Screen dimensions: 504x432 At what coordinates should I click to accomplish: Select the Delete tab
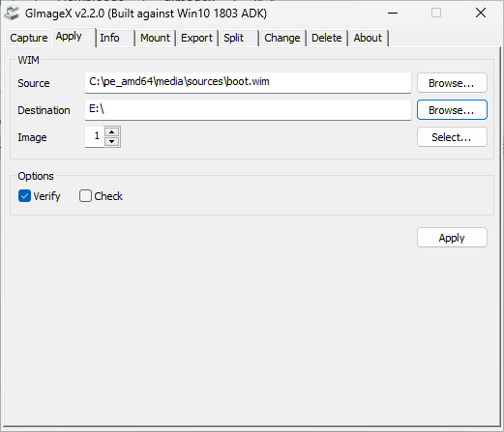coord(327,38)
